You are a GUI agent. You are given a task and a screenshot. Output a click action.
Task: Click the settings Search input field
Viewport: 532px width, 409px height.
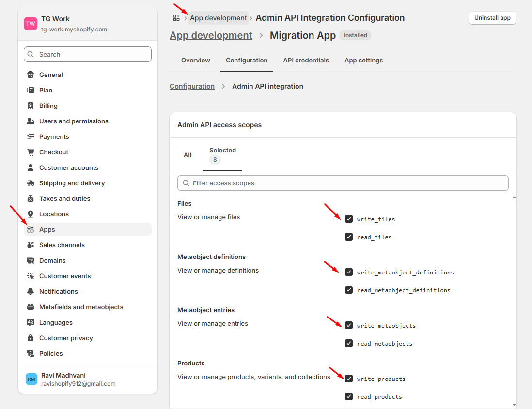click(x=88, y=54)
